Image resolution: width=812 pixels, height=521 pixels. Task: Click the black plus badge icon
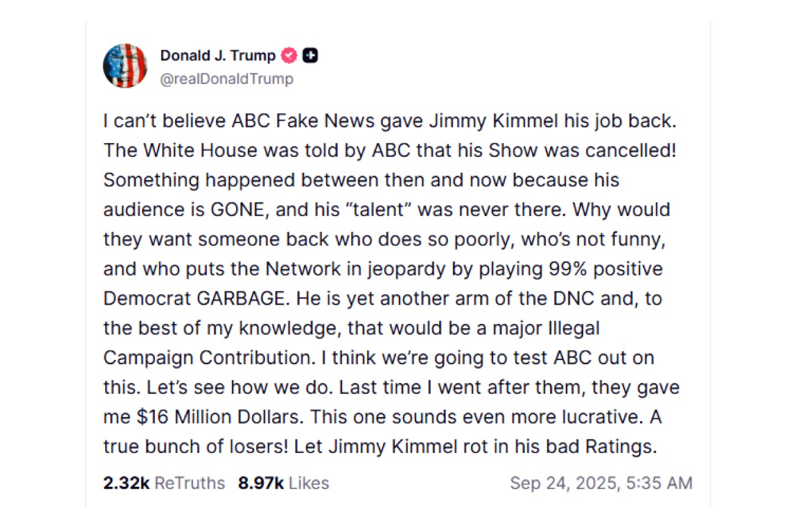[311, 56]
